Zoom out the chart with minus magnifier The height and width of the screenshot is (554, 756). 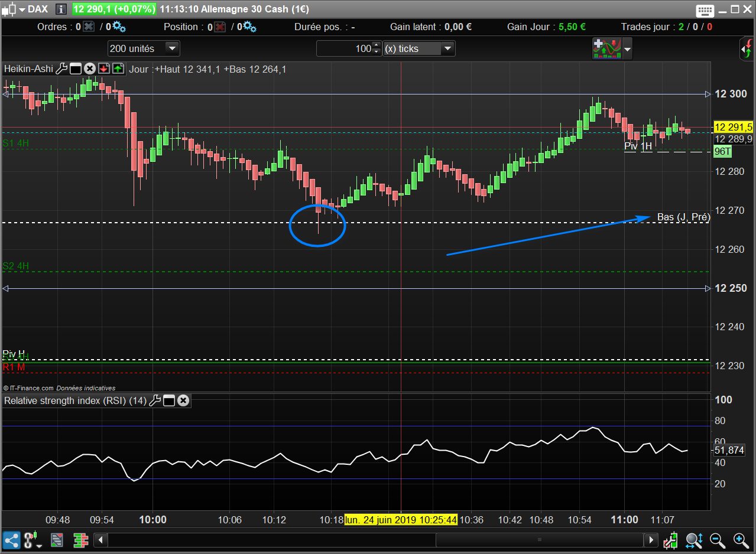(718, 539)
